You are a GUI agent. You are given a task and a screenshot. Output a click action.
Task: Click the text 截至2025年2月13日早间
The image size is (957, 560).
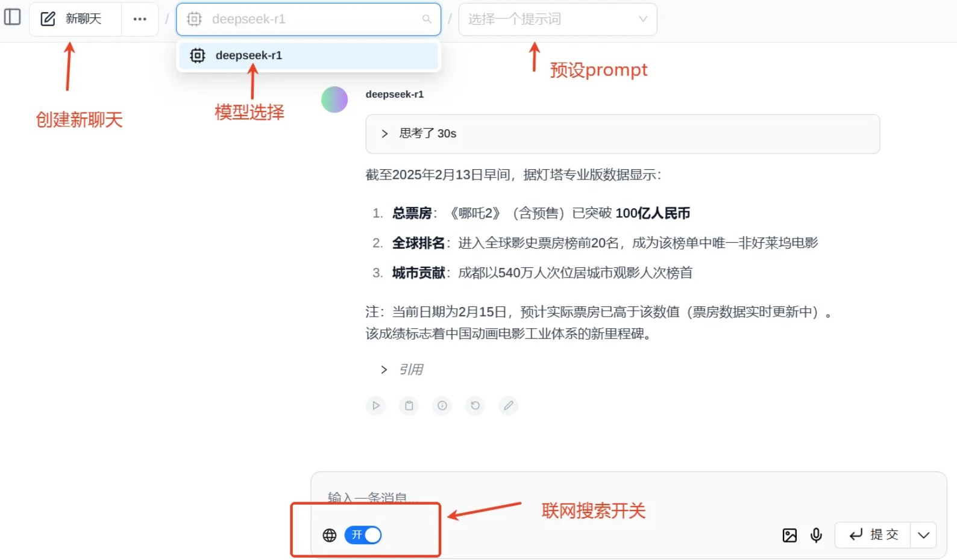coord(438,175)
